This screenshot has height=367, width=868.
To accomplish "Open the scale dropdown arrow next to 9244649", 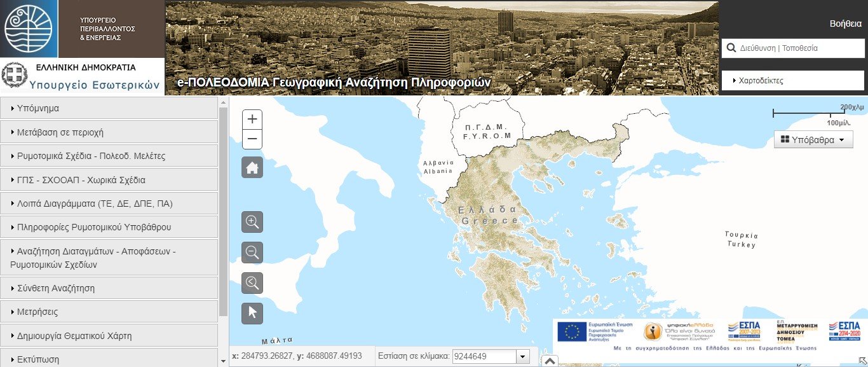I will point(523,356).
